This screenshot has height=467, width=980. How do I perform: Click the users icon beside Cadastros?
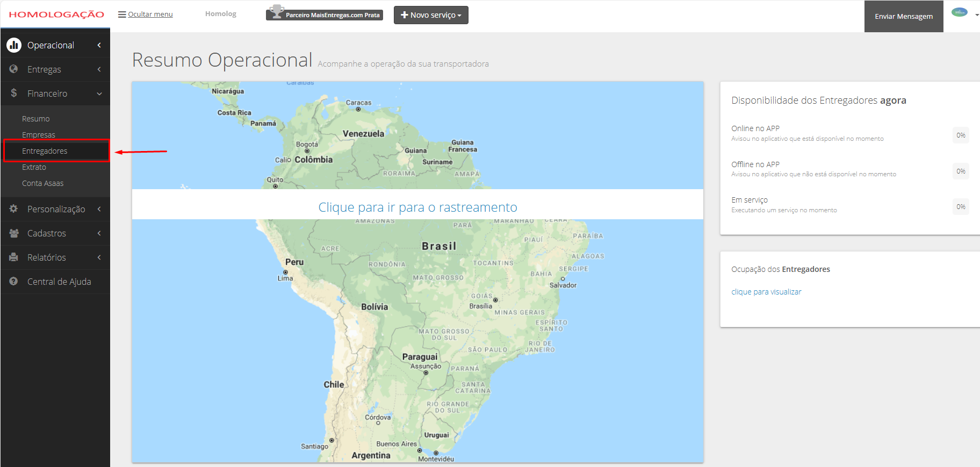tap(14, 233)
